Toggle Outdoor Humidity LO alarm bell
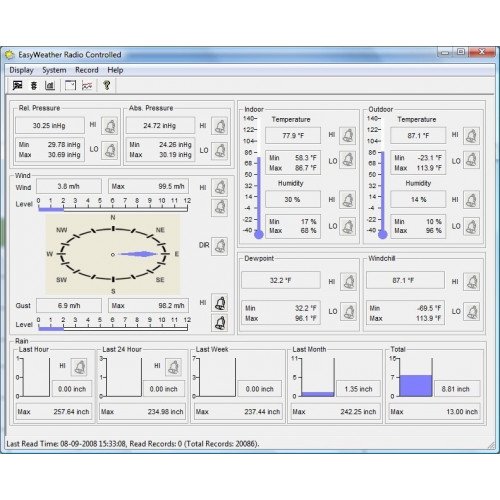This screenshot has height=500, width=500. pyautogui.click(x=471, y=226)
